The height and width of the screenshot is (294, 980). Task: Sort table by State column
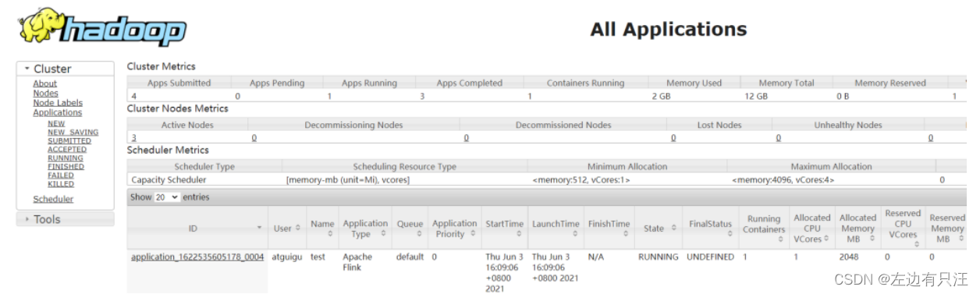coord(659,228)
